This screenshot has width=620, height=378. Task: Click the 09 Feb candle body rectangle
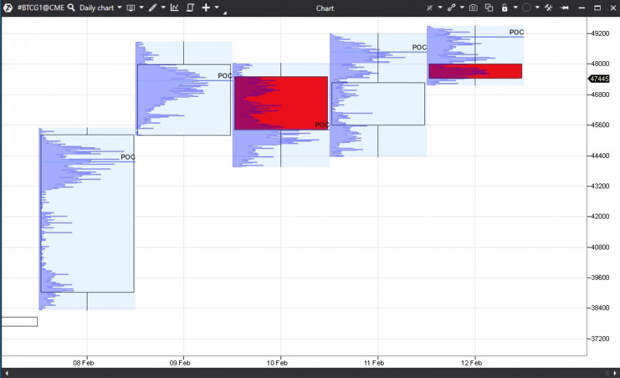click(184, 100)
